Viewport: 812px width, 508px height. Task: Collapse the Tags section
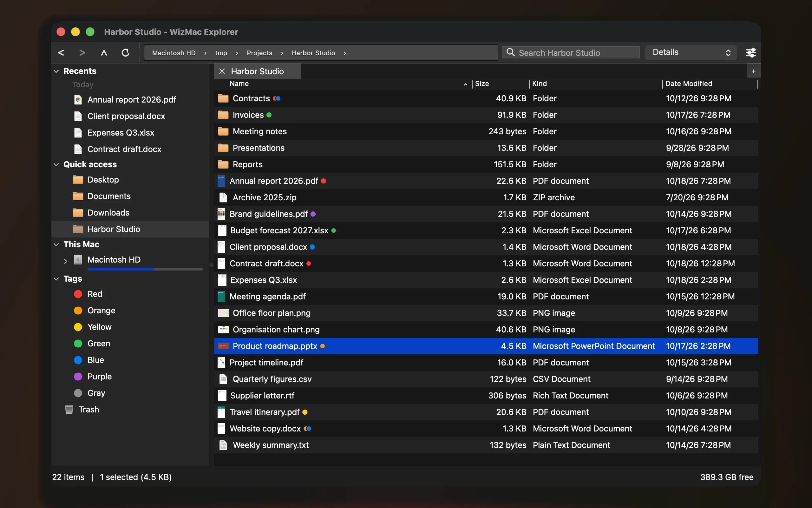pyautogui.click(x=56, y=279)
